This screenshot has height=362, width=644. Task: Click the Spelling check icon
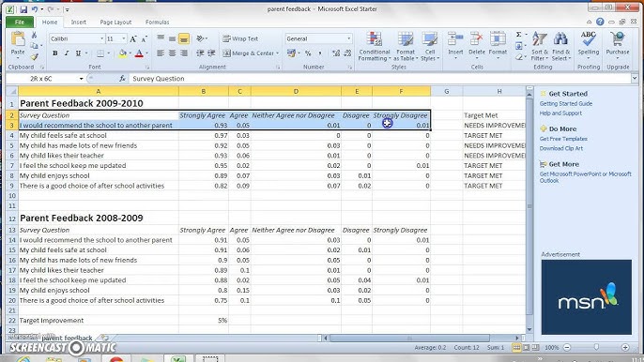point(588,39)
